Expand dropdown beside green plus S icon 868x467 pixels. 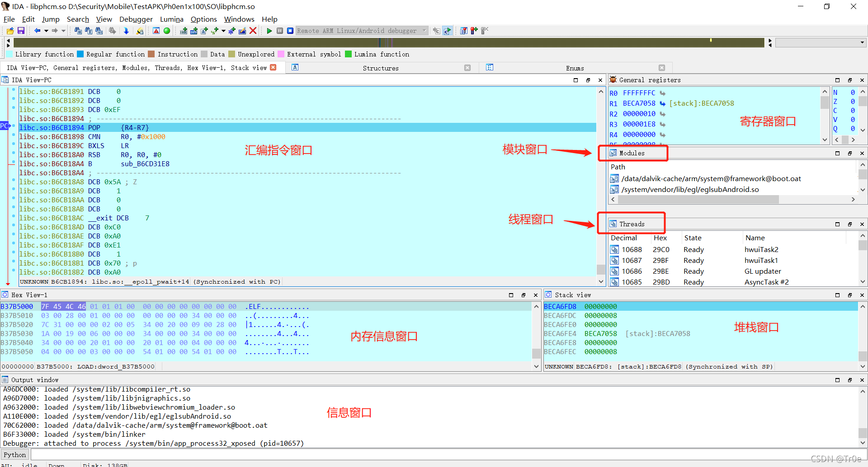click(x=223, y=31)
